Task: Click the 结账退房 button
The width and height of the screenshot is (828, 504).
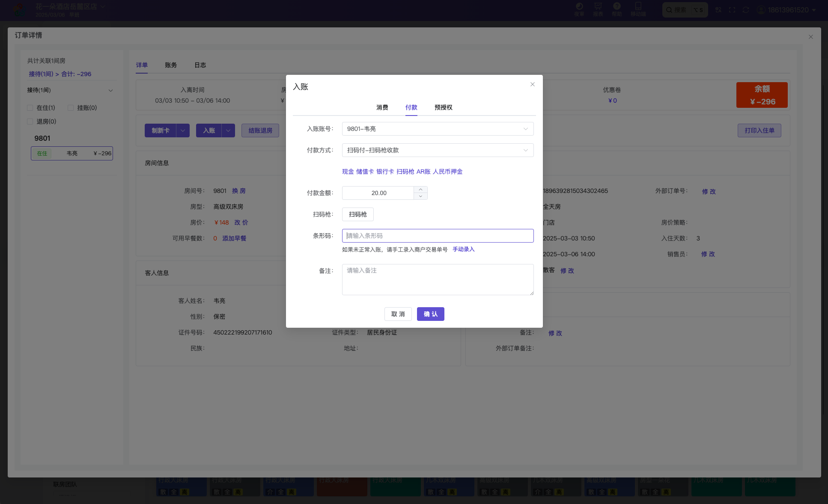Action: click(x=260, y=130)
